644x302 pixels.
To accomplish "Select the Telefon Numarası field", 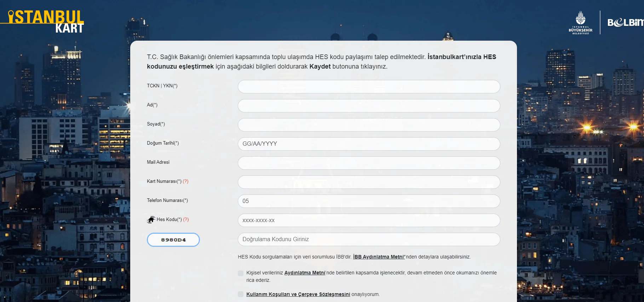I will tap(369, 201).
